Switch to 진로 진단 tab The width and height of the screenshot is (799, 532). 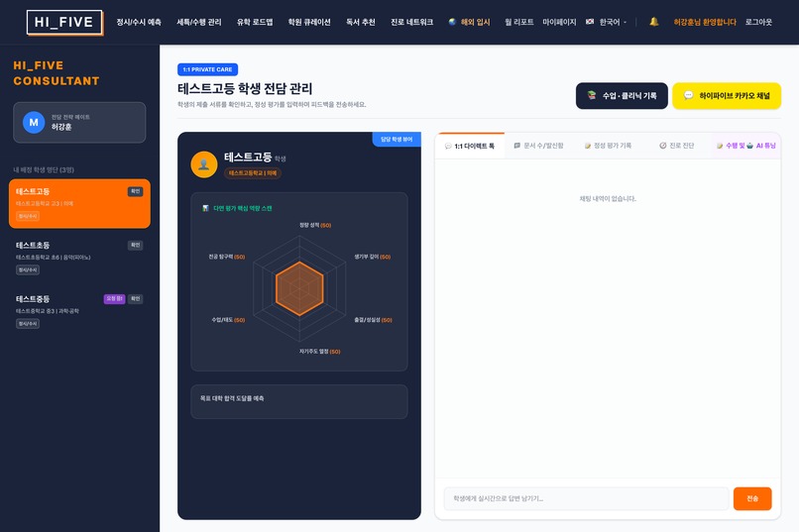click(677, 146)
